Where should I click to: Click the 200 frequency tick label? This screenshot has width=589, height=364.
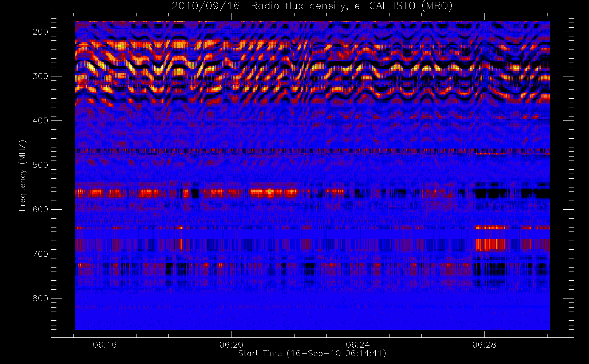[x=40, y=32]
